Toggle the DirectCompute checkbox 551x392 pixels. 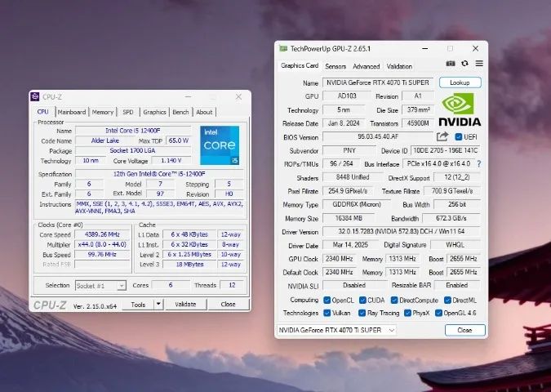point(394,301)
